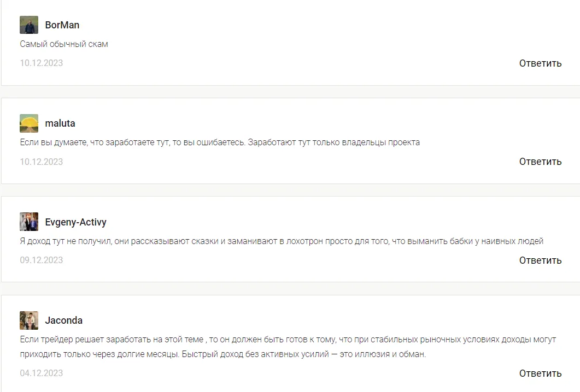Screen dimensions: 580x392
Task: Click Evgeny-Activy's comment about лохотрон
Action: [282, 241]
